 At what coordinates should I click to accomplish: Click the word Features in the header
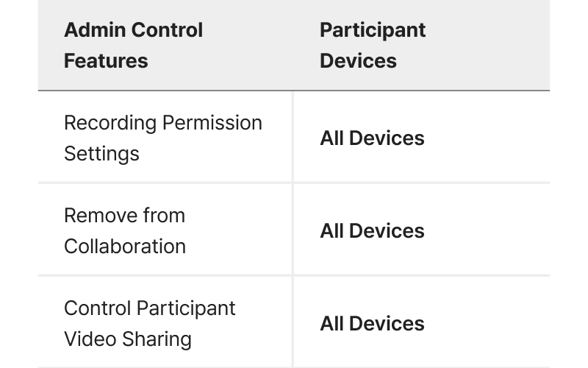click(106, 61)
